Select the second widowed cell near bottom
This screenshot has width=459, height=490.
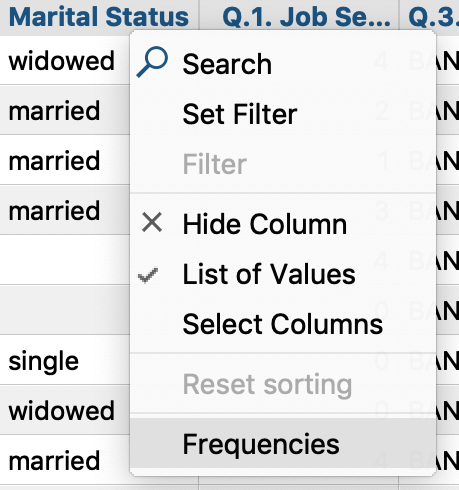[62, 411]
